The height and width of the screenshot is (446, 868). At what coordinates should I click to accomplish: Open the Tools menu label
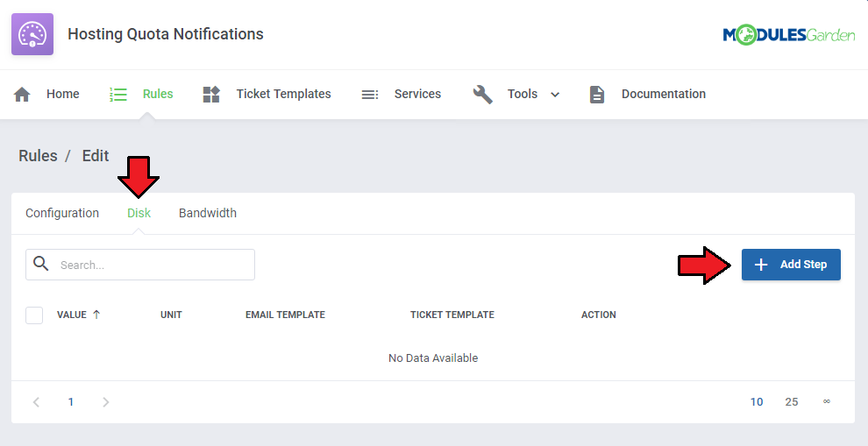point(523,94)
